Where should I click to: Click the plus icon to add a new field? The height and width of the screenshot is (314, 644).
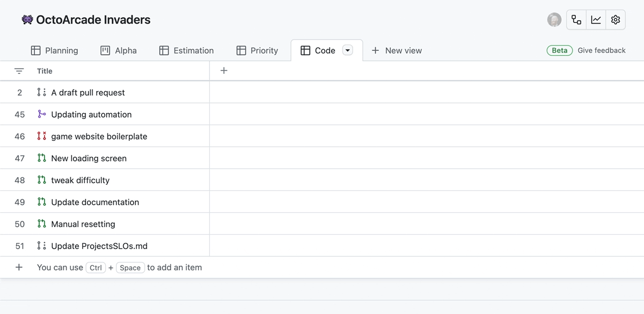[224, 70]
